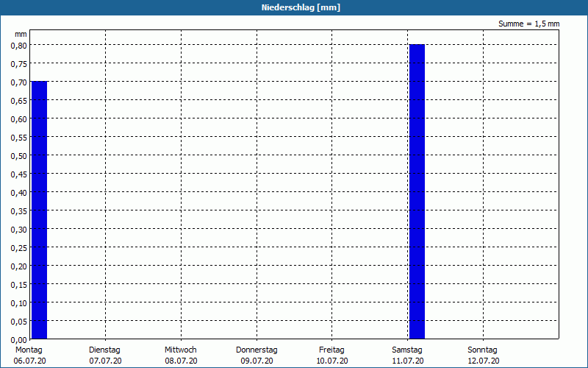588x368 pixels.
Task: Click the Summe = 1,5 mm label
Action: click(528, 24)
